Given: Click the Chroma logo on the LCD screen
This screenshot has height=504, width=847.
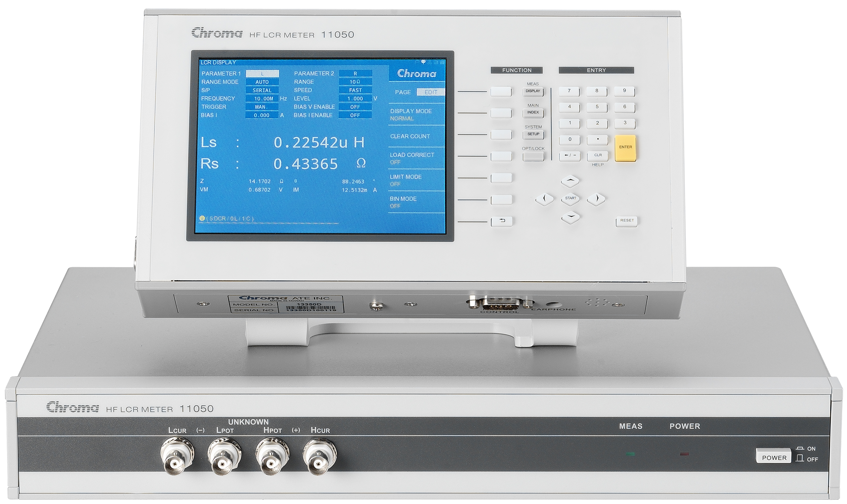Looking at the screenshot, I should click(x=416, y=74).
